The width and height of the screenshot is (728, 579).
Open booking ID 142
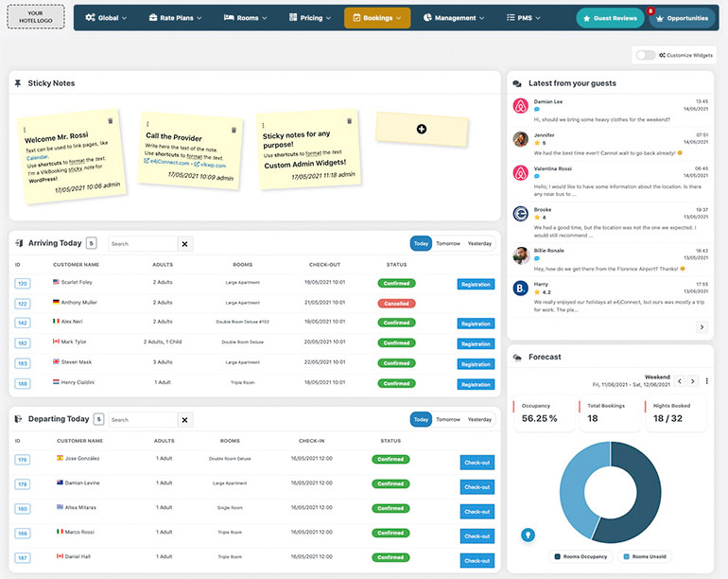coord(23,323)
